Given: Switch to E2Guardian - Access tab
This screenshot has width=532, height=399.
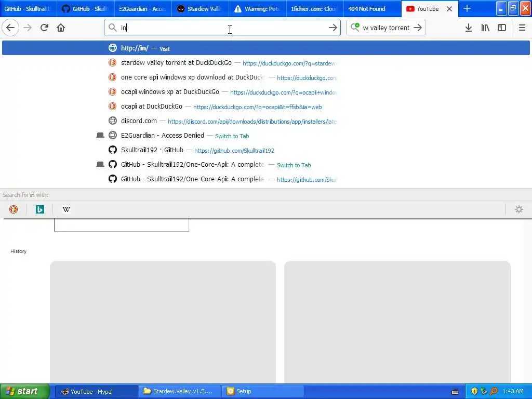Looking at the screenshot, I should pos(143,9).
